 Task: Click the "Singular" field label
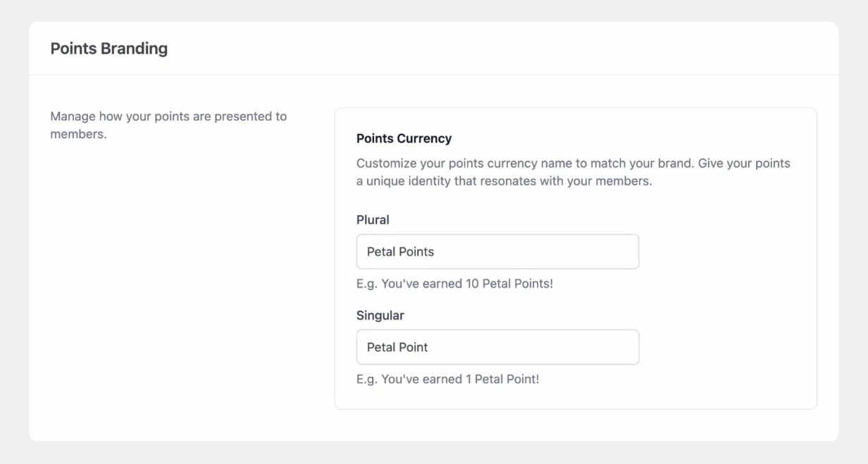380,315
